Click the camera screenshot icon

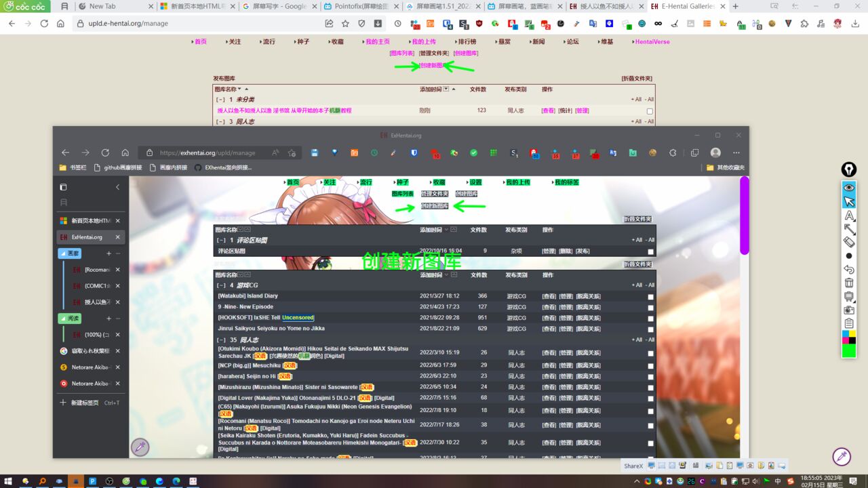[x=848, y=310]
